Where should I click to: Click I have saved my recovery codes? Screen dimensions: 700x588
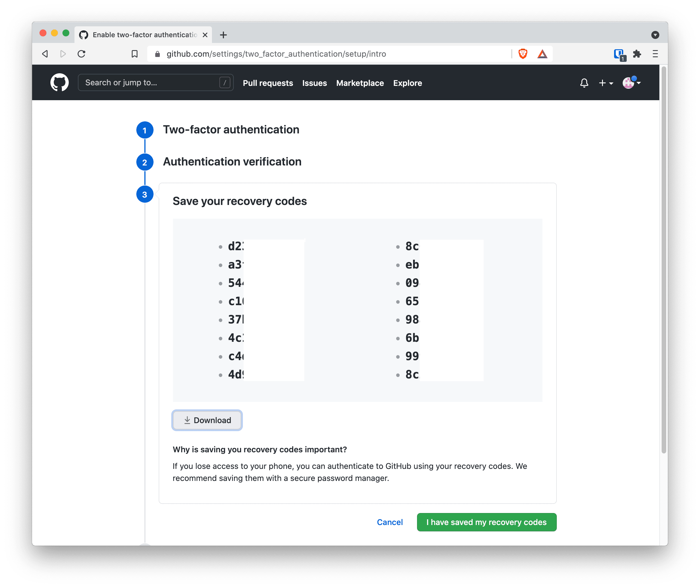(x=486, y=522)
